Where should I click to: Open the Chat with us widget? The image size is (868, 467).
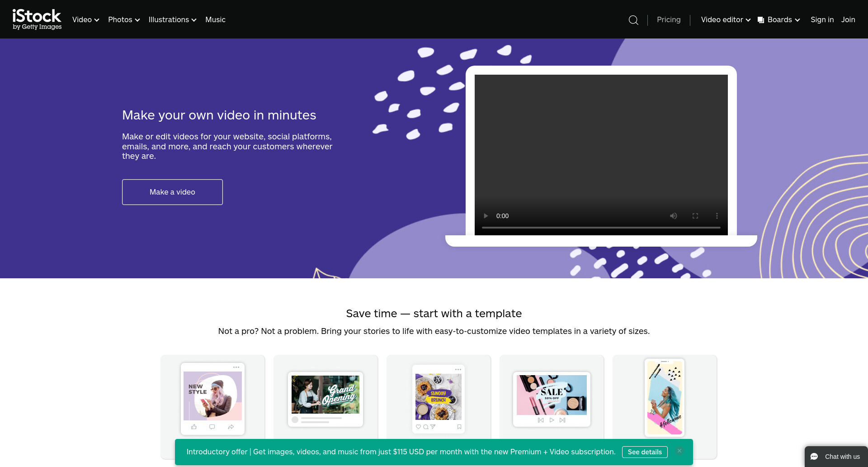click(x=836, y=457)
